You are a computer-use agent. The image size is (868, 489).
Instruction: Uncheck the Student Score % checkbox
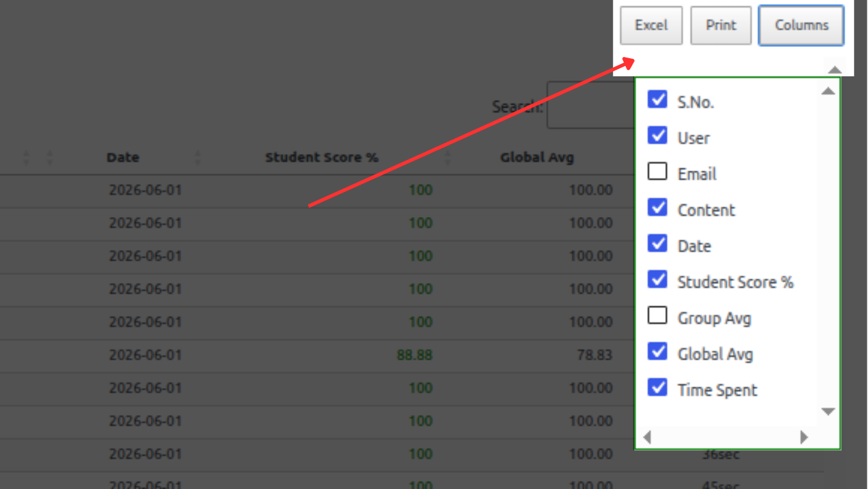657,279
